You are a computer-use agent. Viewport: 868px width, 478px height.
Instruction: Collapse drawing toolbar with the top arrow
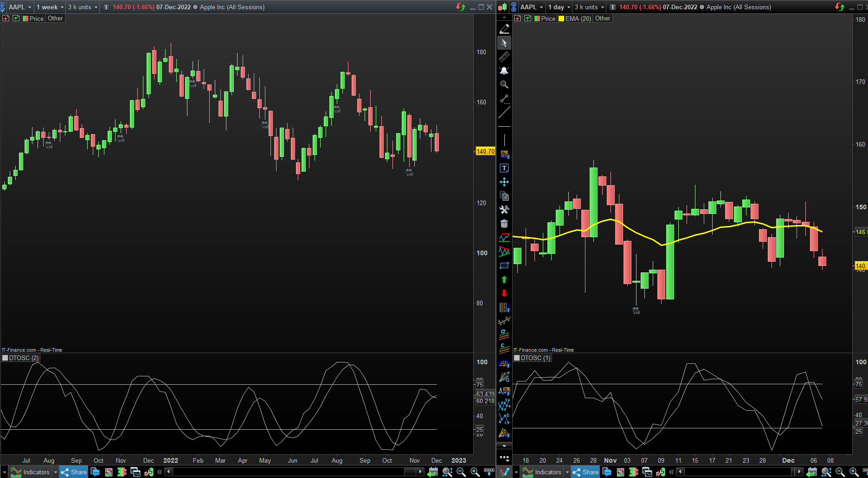[x=504, y=17]
